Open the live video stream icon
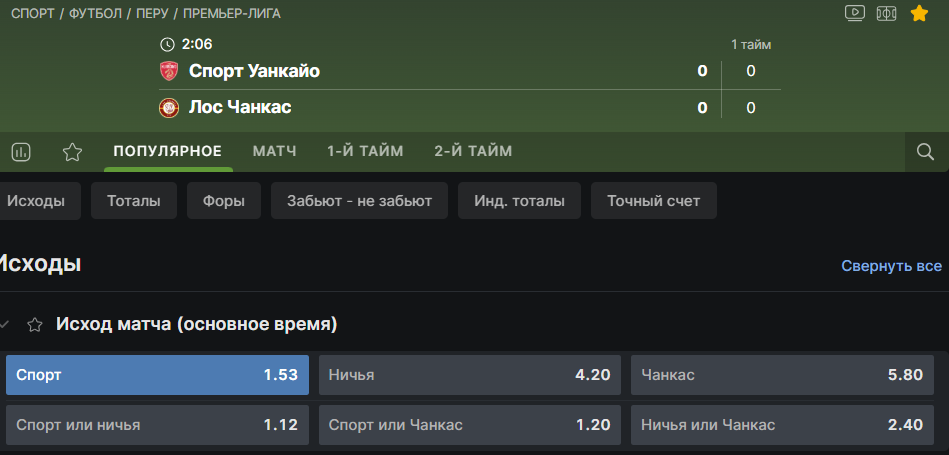 click(855, 13)
